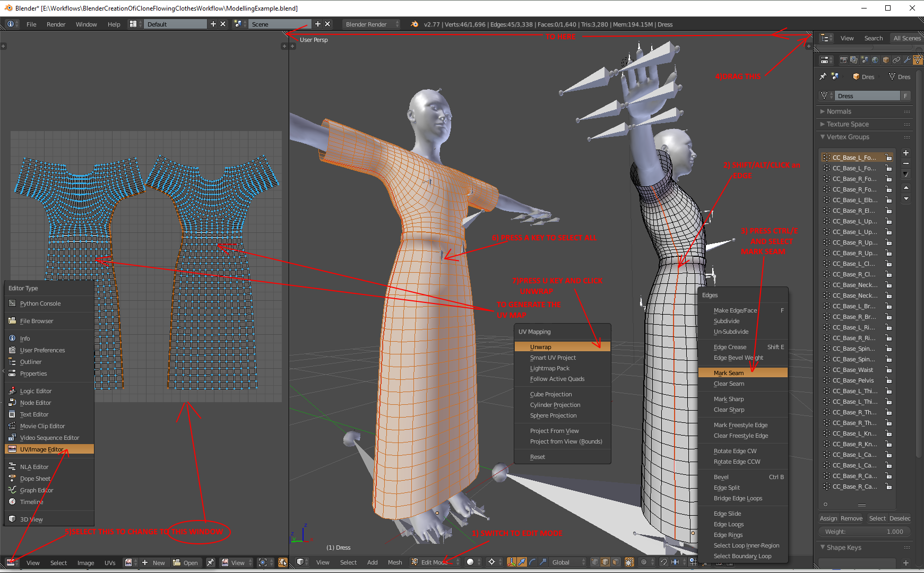Open Mesh Data properties tab (triangle icon)
Viewport: 924px width, 573px height.
pyautogui.click(x=918, y=60)
